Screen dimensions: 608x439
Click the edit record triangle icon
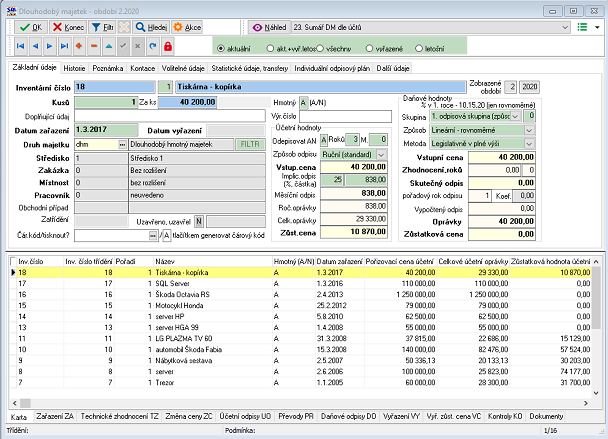click(109, 46)
